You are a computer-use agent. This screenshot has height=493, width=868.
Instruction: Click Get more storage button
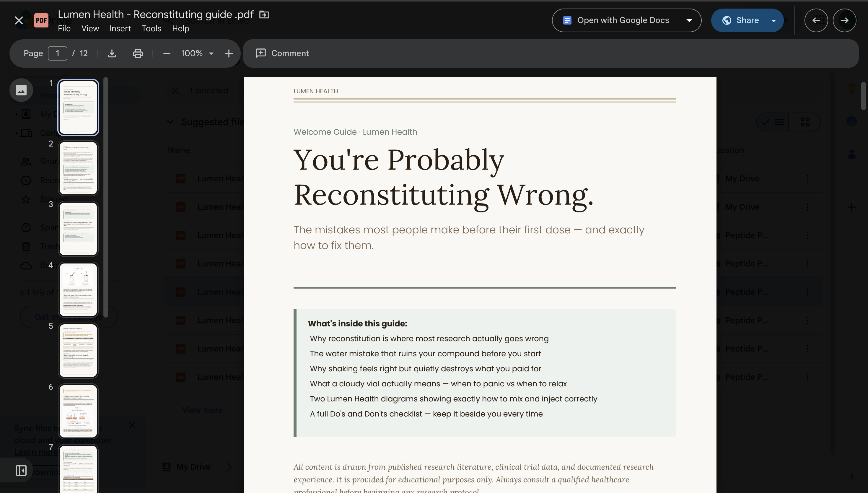[69, 317]
